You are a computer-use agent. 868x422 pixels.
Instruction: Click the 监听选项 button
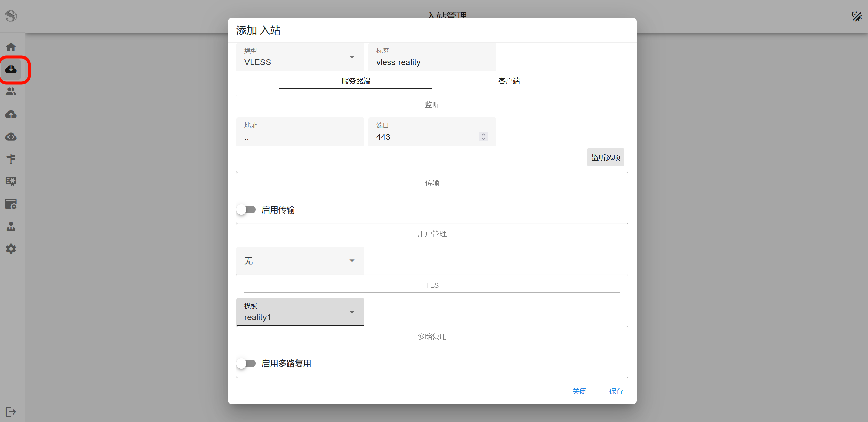tap(605, 157)
